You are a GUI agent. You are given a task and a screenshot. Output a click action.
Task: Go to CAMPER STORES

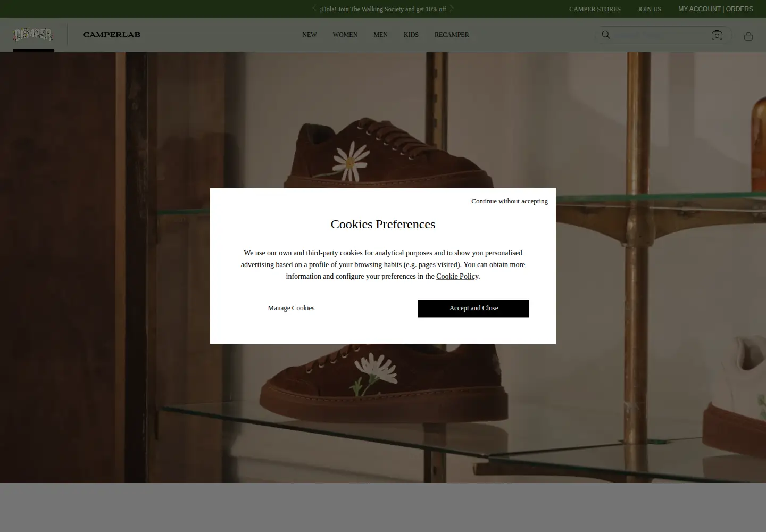coord(595,9)
